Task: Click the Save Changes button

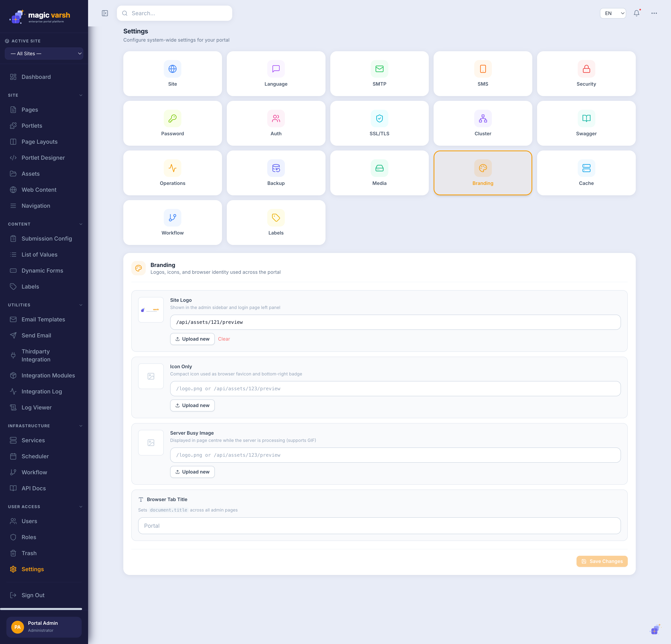Action: (602, 561)
